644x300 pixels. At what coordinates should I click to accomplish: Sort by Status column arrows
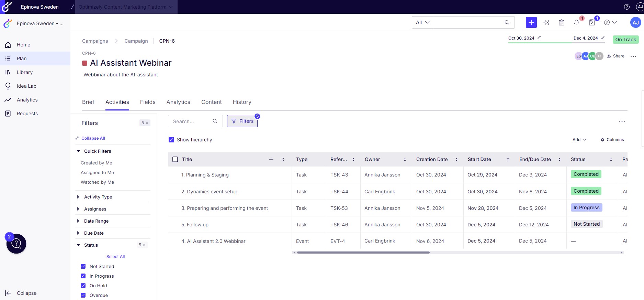(611, 160)
